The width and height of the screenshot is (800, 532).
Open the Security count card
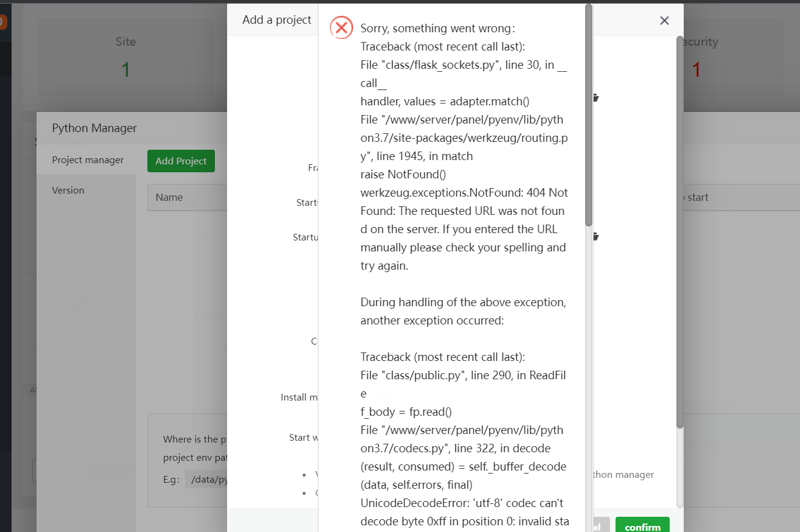[697, 58]
